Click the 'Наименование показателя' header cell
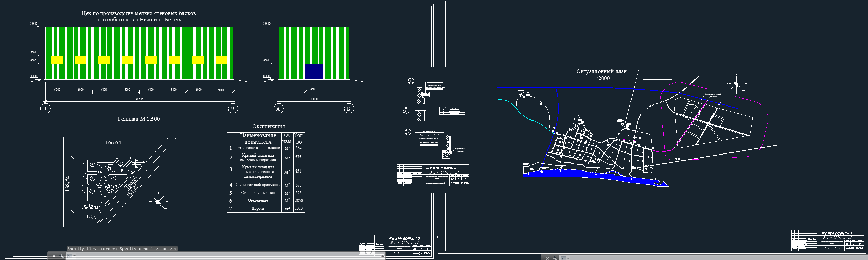 click(258, 139)
